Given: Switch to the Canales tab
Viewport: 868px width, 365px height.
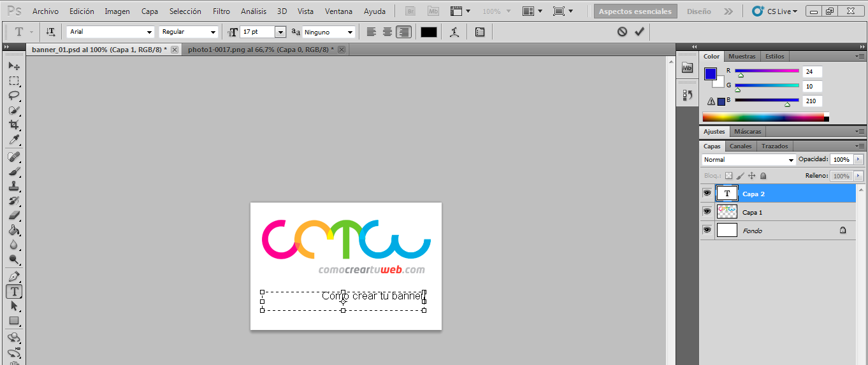Looking at the screenshot, I should click(x=741, y=146).
